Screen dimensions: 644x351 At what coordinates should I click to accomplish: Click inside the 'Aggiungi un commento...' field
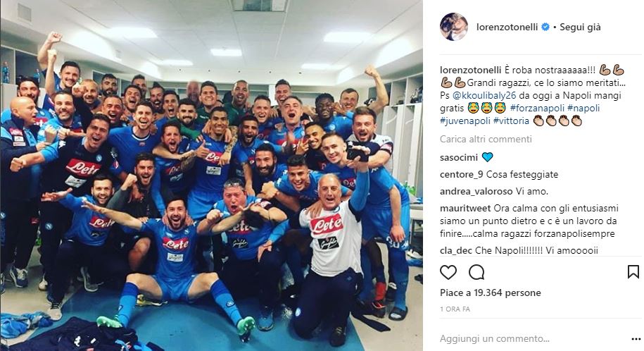534,338
